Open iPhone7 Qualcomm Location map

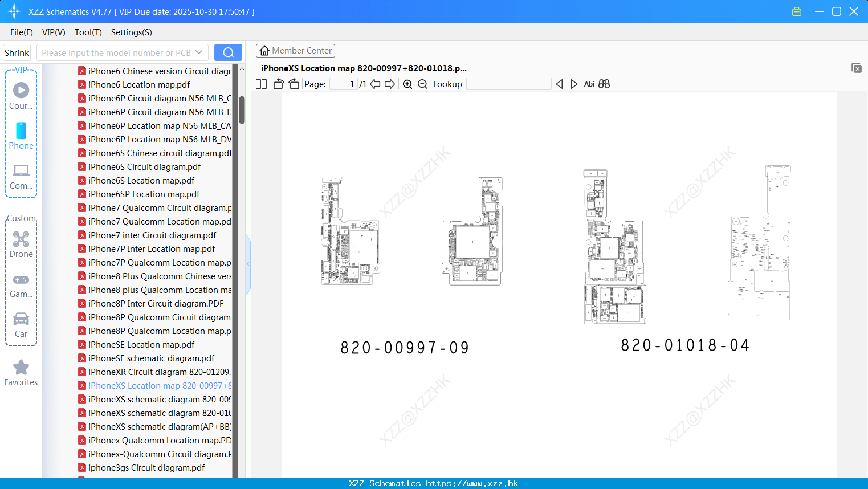point(154,222)
